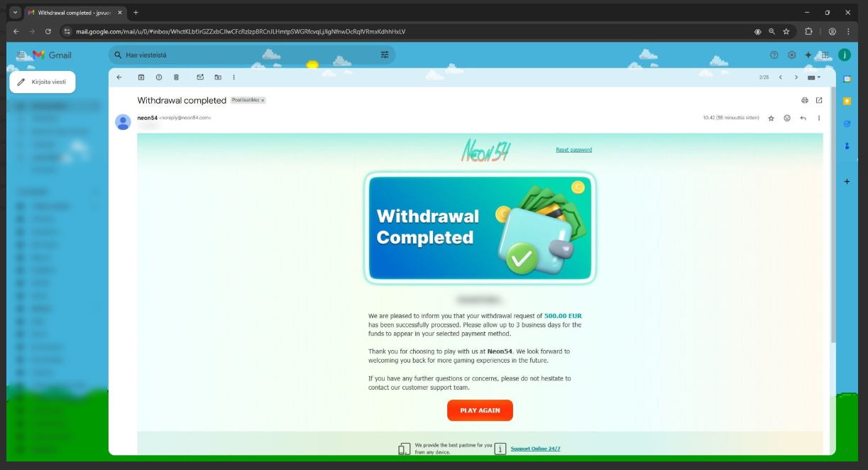The image size is (868, 470).
Task: Mark email as unread
Action: tap(200, 77)
